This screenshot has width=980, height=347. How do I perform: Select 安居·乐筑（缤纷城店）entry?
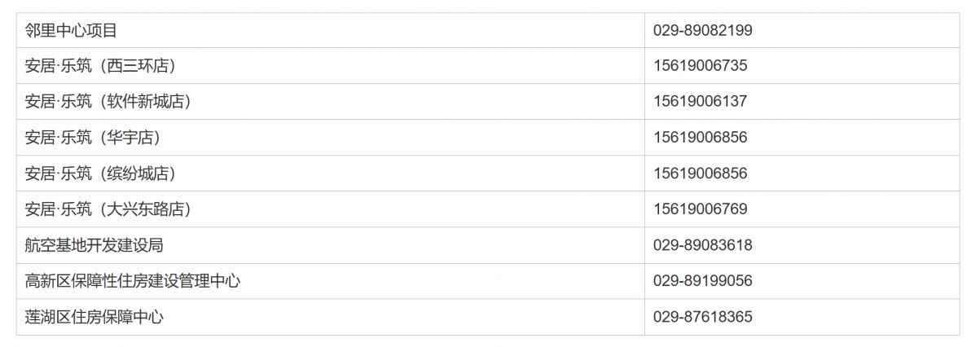coord(101,173)
